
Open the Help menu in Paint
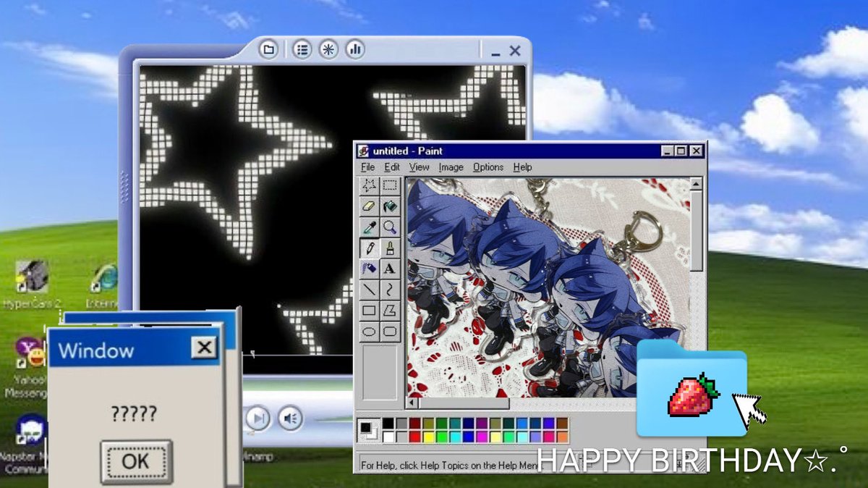pos(522,167)
